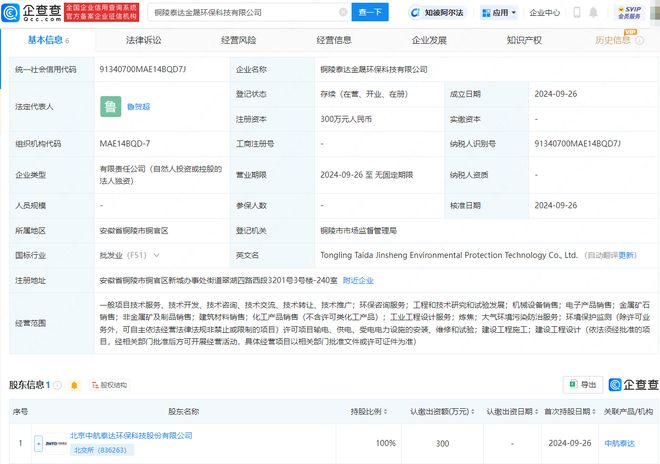Click 首次持股日期 cell 2024-09-26
This screenshot has height=464, width=660.
570,443
